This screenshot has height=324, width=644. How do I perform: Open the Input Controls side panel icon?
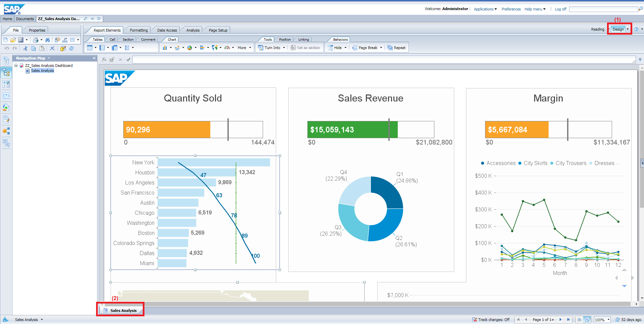[6, 84]
